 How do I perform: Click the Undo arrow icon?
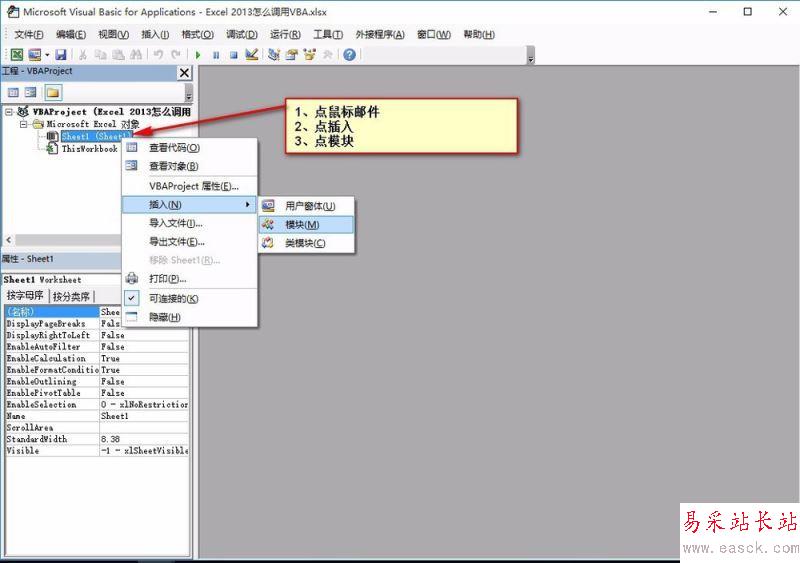pyautogui.click(x=158, y=55)
